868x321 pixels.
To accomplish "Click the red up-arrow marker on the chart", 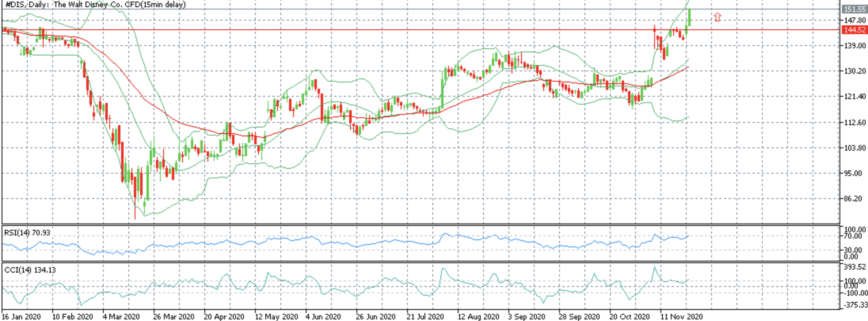I will click(717, 17).
